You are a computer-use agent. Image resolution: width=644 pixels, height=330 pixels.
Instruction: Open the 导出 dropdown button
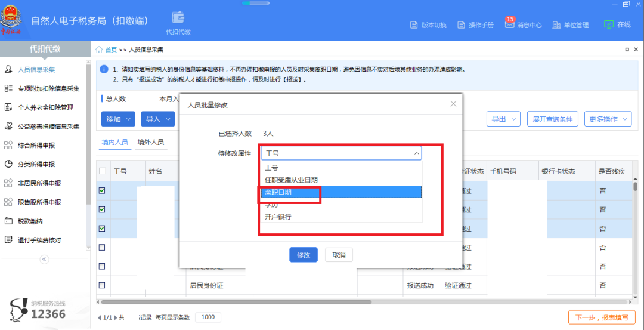(x=503, y=119)
